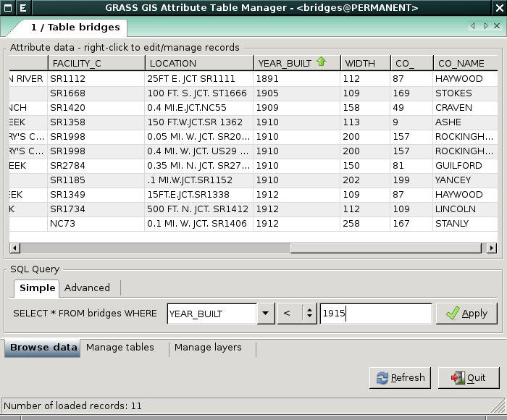Open the Manage tables tab

120,348
